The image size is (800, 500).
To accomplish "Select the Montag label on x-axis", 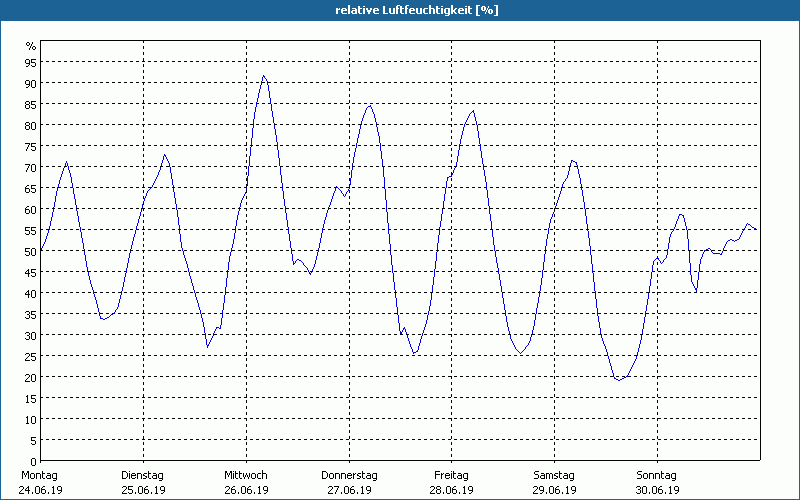I will 39,475.
